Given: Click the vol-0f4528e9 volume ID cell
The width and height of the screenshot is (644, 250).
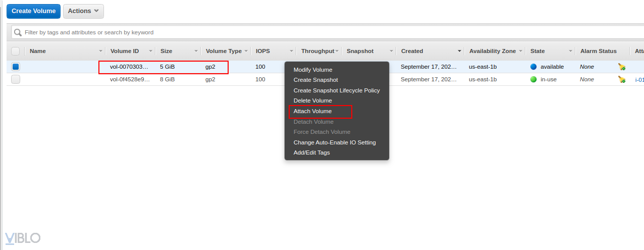Looking at the screenshot, I should point(130,79).
